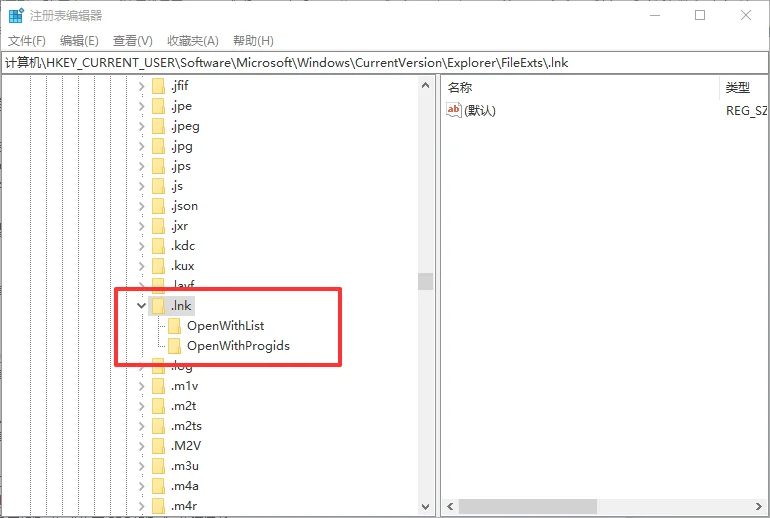Open the 文件(F) menu
This screenshot has height=518, width=770.
(x=27, y=41)
